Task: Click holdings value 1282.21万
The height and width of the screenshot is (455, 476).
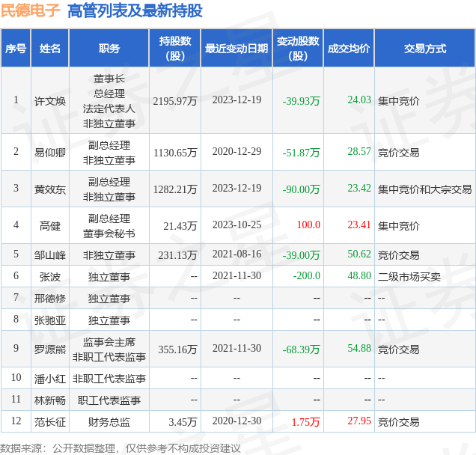Action: [x=175, y=189]
